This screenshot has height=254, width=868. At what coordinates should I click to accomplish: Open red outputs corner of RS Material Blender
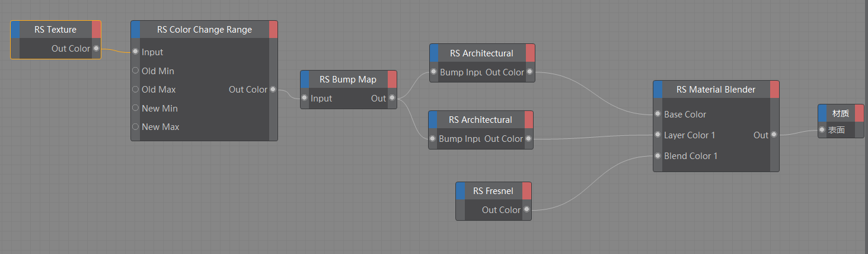[x=774, y=90]
